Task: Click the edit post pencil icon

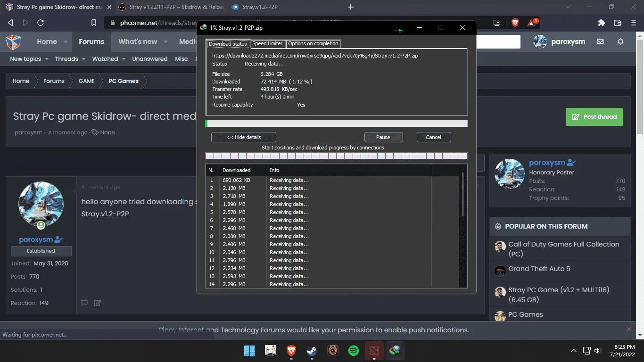Action: click(x=98, y=303)
